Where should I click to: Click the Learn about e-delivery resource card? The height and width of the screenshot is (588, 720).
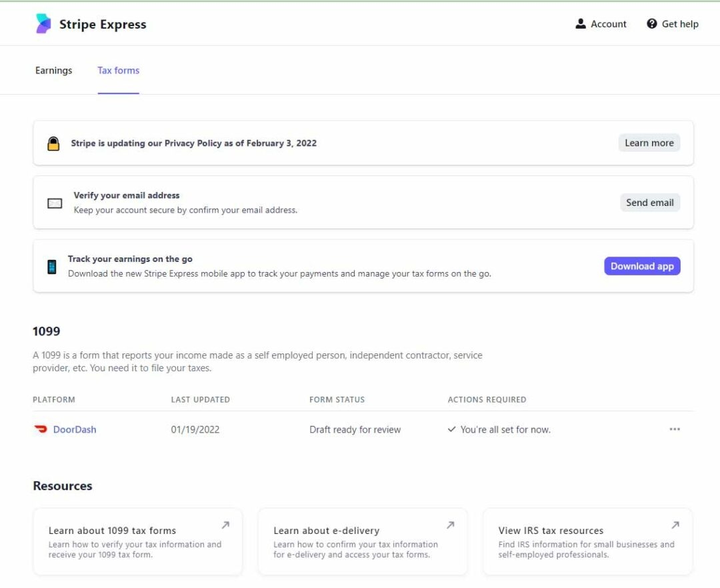click(x=362, y=541)
